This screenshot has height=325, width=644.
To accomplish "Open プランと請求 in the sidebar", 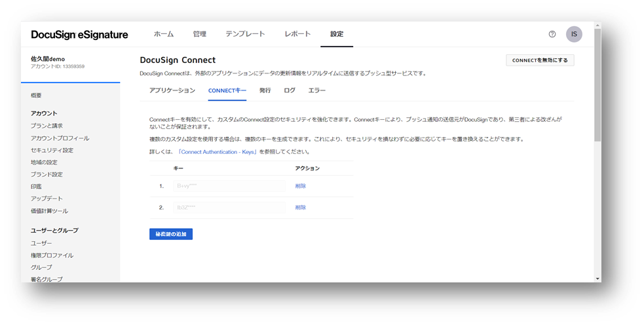I will 47,126.
